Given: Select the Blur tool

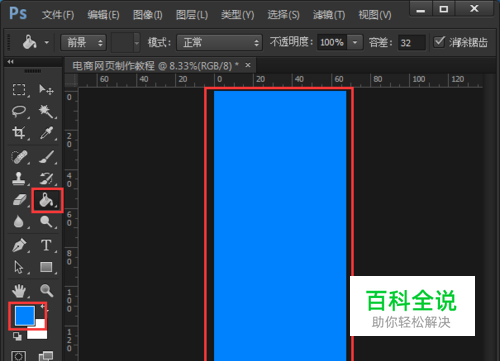Looking at the screenshot, I should tap(19, 221).
